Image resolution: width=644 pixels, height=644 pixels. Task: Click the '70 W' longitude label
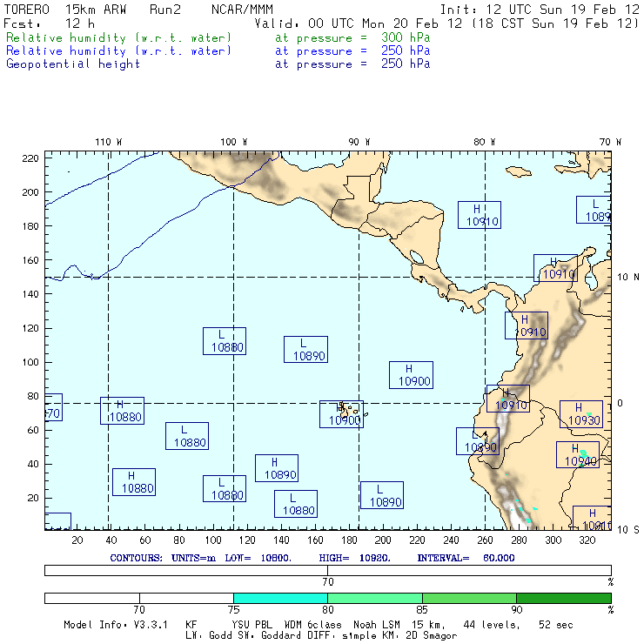[x=610, y=142]
